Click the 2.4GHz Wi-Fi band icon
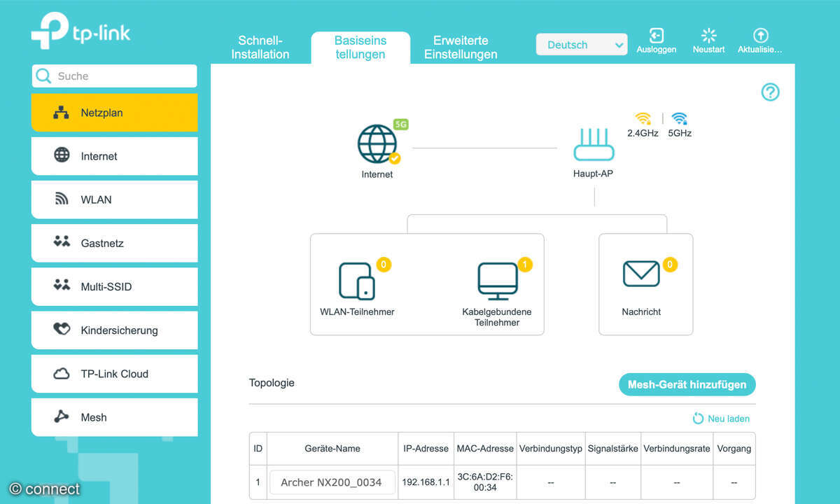This screenshot has width=840, height=504. (643, 119)
